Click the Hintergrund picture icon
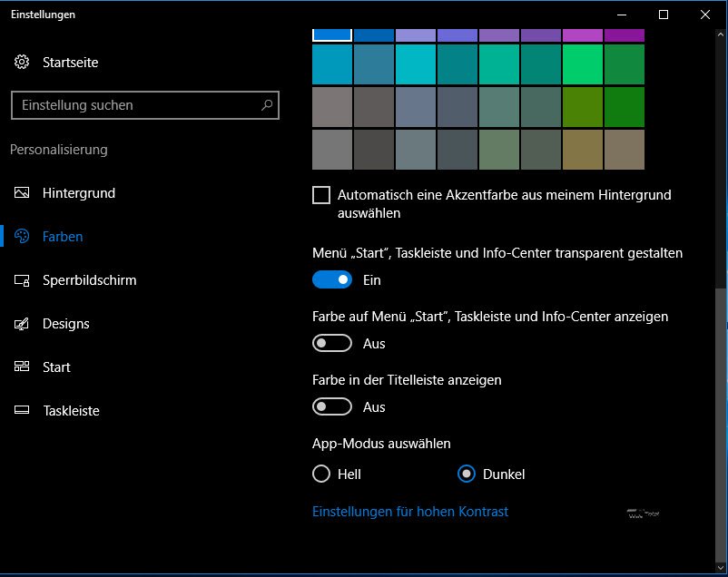The height and width of the screenshot is (577, 728). pyautogui.click(x=23, y=193)
